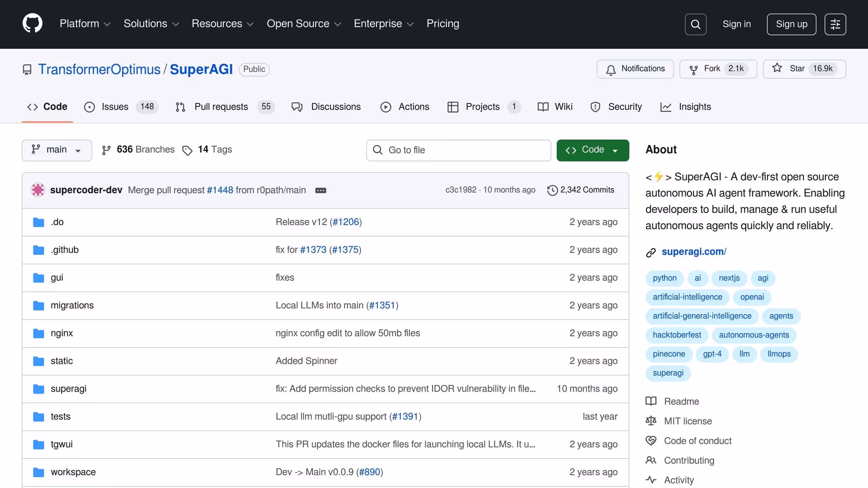868x488 pixels.
Task: Open the search magnifier icon button
Action: tap(696, 24)
